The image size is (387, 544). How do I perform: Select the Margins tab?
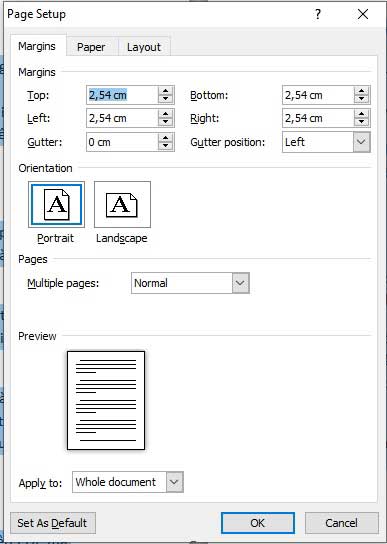[x=37, y=46]
